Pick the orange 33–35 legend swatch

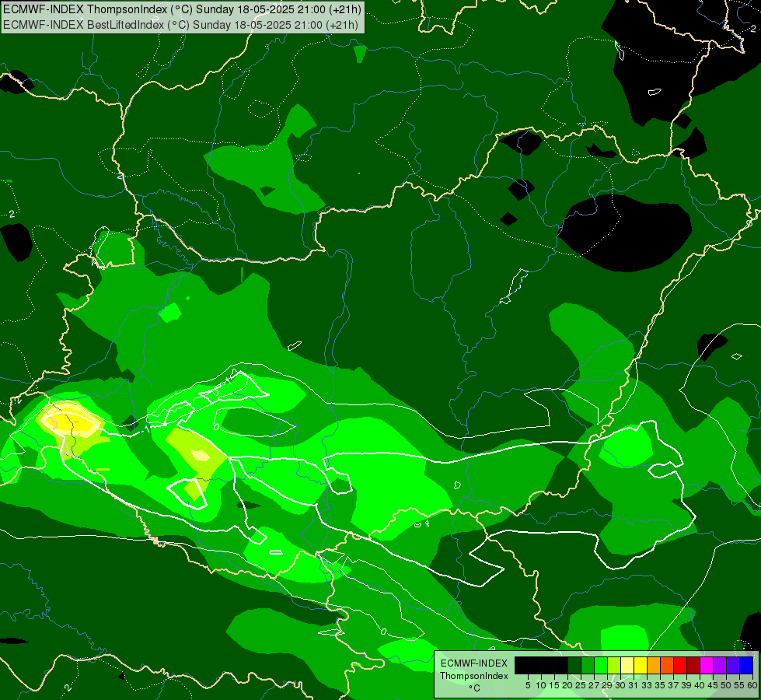tap(654, 665)
